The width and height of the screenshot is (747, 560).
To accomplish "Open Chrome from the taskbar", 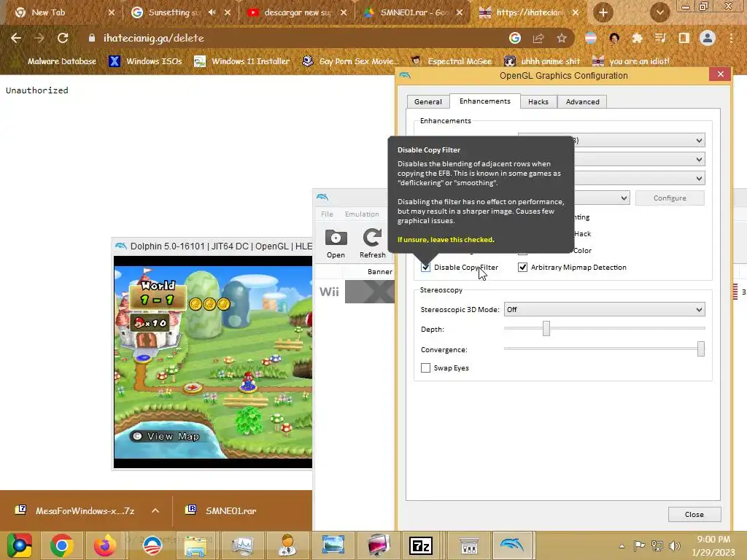I will pos(61,545).
